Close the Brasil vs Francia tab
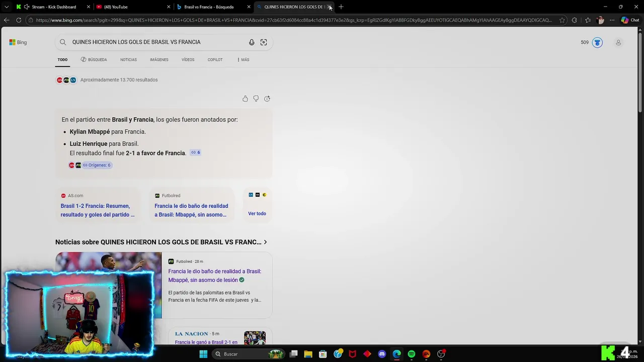644x362 pixels. coord(249,7)
